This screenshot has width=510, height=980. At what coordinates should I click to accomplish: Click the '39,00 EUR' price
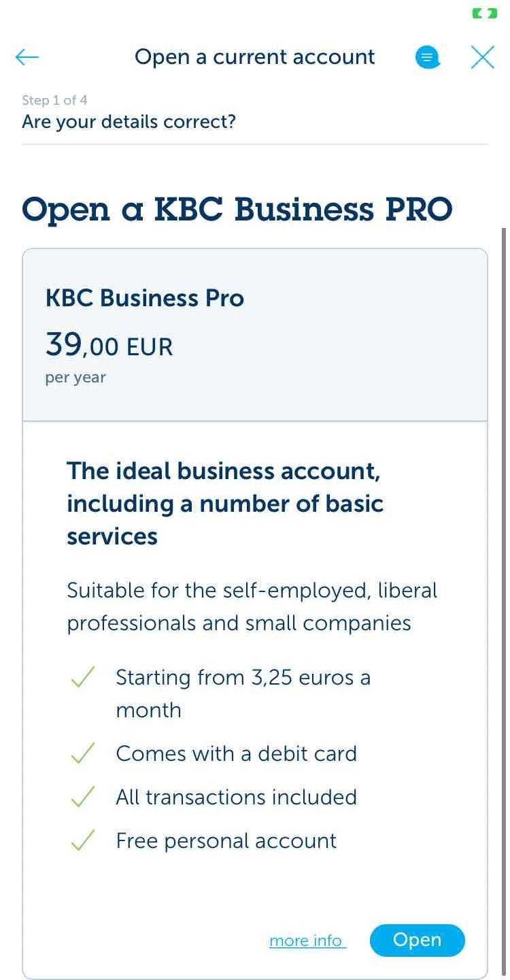(x=109, y=345)
